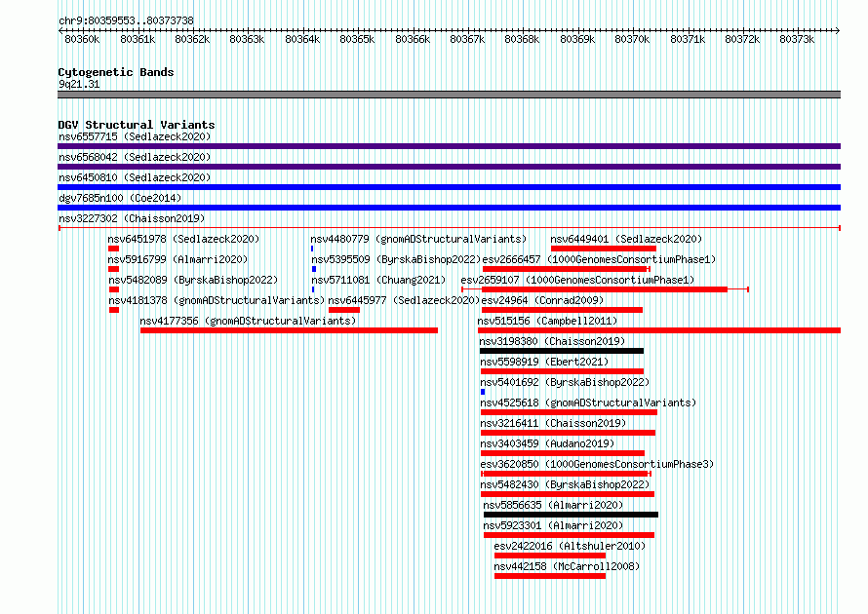This screenshot has height=614, width=868.
Task: Click the small blue marker under nsv5401692
Action: (x=483, y=392)
